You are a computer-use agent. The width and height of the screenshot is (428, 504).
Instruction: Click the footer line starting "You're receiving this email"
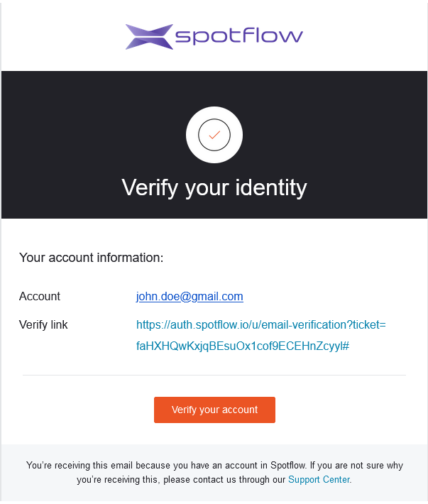pyautogui.click(x=214, y=466)
